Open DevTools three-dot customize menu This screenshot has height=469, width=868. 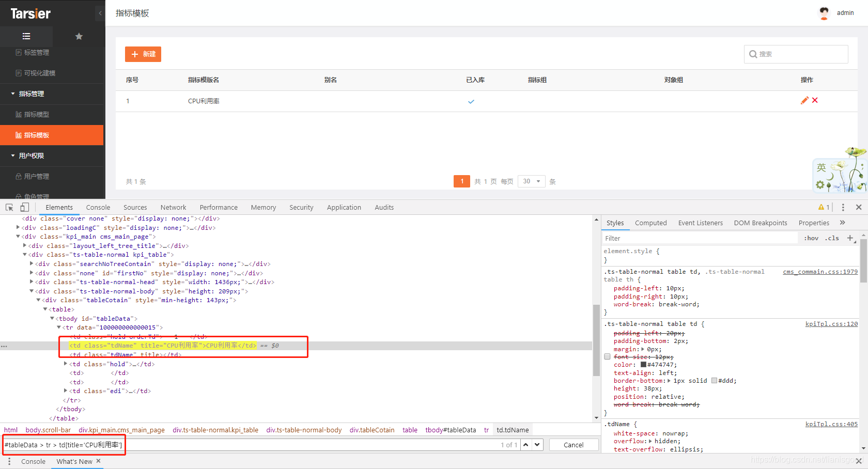(x=843, y=207)
